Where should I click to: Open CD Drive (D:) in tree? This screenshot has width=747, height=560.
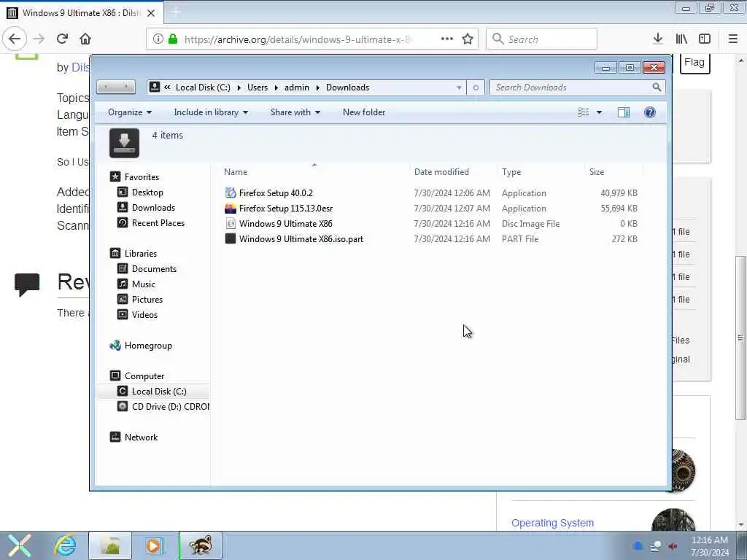click(170, 407)
